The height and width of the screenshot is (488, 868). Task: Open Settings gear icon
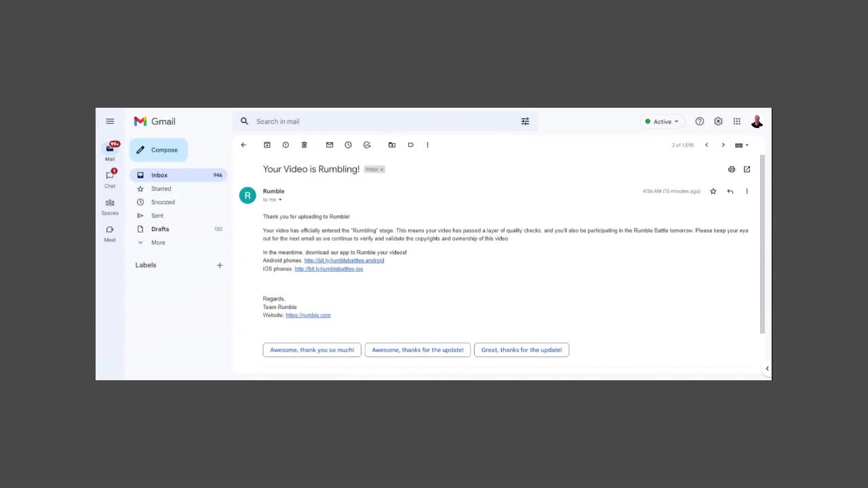tap(718, 121)
